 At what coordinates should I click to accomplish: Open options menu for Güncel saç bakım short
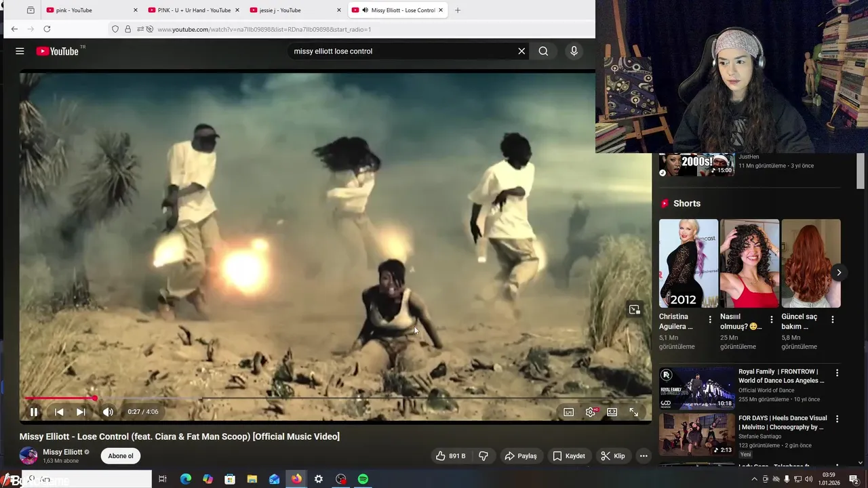(x=833, y=319)
